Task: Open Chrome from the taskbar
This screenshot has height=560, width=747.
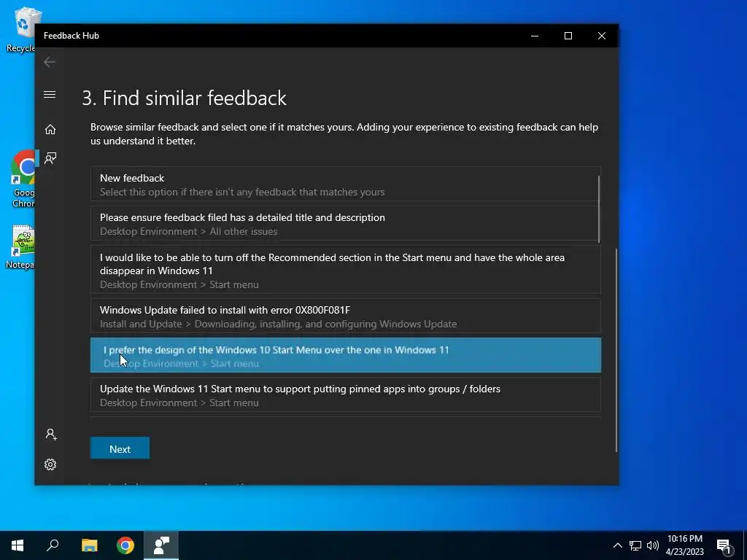Action: pos(125,545)
